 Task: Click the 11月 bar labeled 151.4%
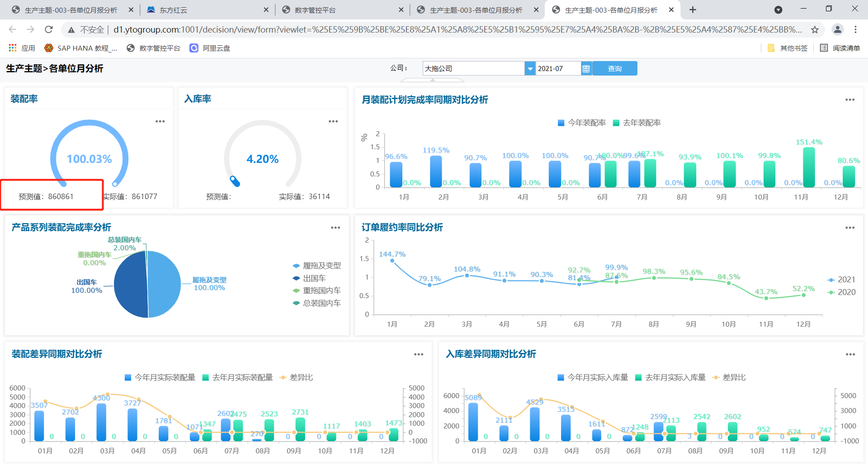(809, 167)
